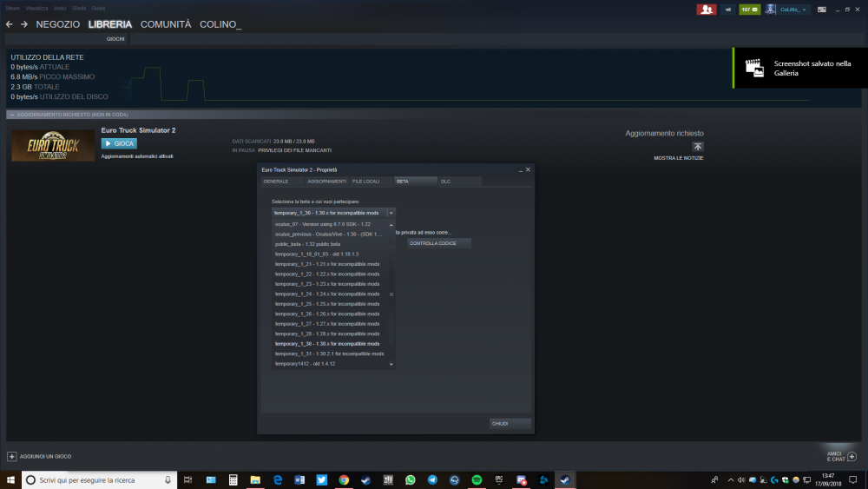Open Google Chrome on the taskbar

pos(344,480)
